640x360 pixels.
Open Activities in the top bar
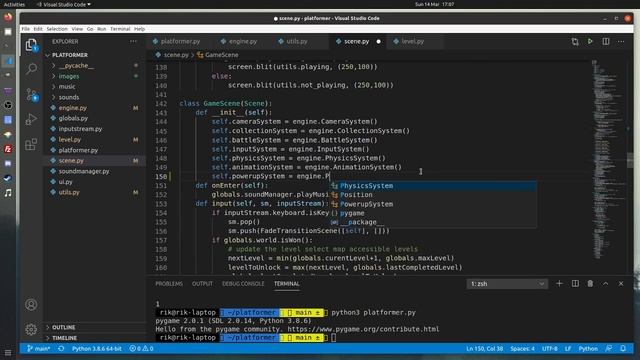pyautogui.click(x=14, y=4)
